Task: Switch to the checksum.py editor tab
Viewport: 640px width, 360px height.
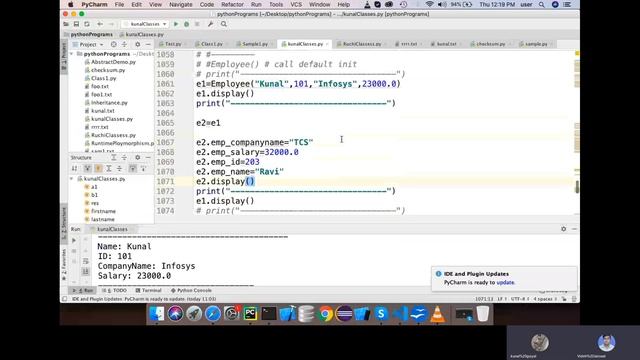Action: click(x=490, y=44)
